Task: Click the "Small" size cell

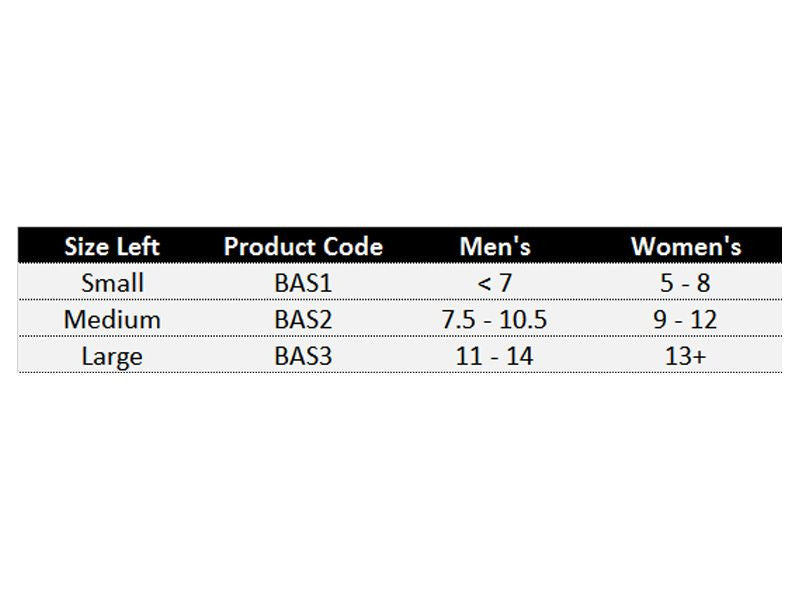Action: coord(112,283)
